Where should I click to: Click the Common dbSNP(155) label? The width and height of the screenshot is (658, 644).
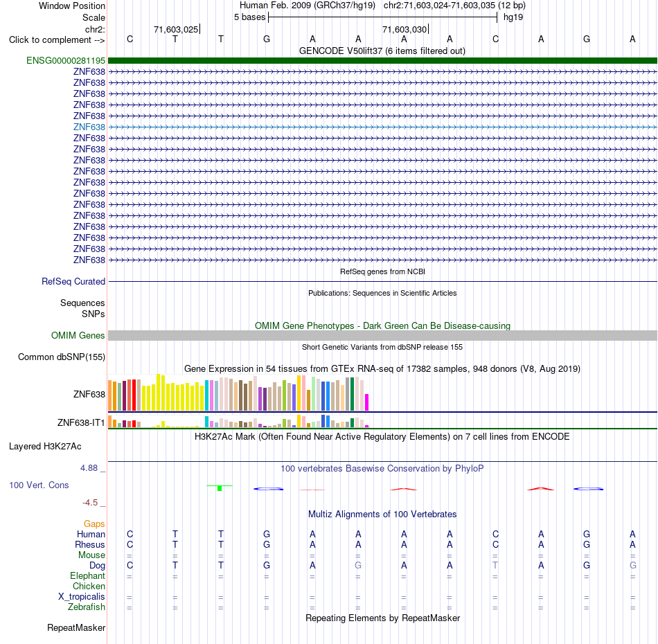click(61, 357)
